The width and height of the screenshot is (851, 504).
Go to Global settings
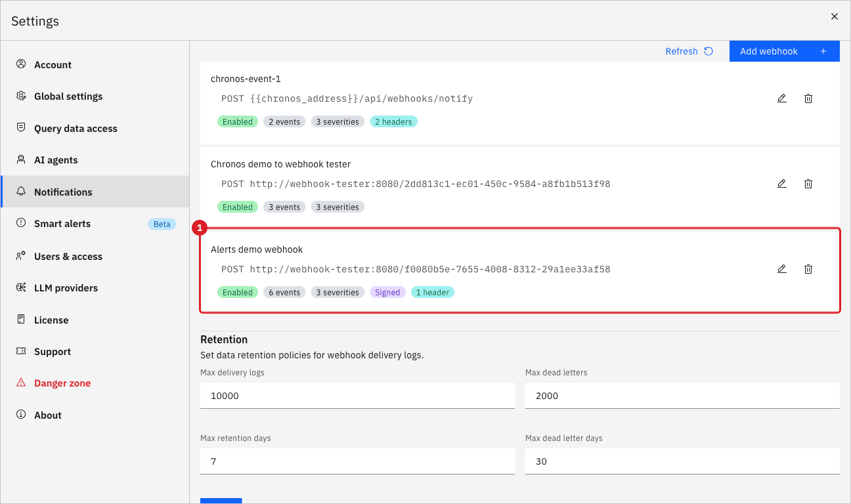pos(95,96)
